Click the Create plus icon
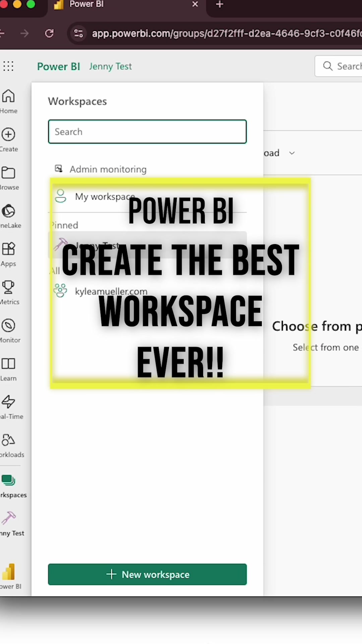The width and height of the screenshot is (362, 644). click(x=8, y=135)
